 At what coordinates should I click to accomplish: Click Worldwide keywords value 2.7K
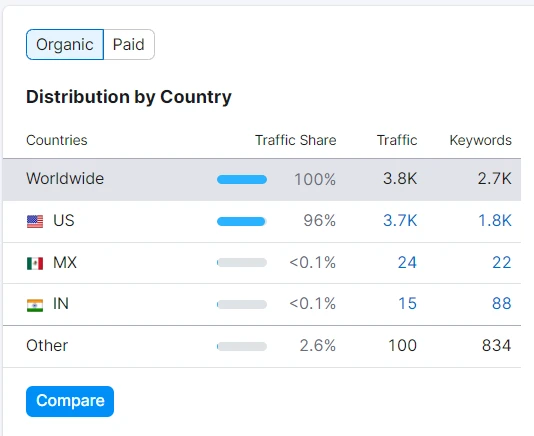(494, 178)
